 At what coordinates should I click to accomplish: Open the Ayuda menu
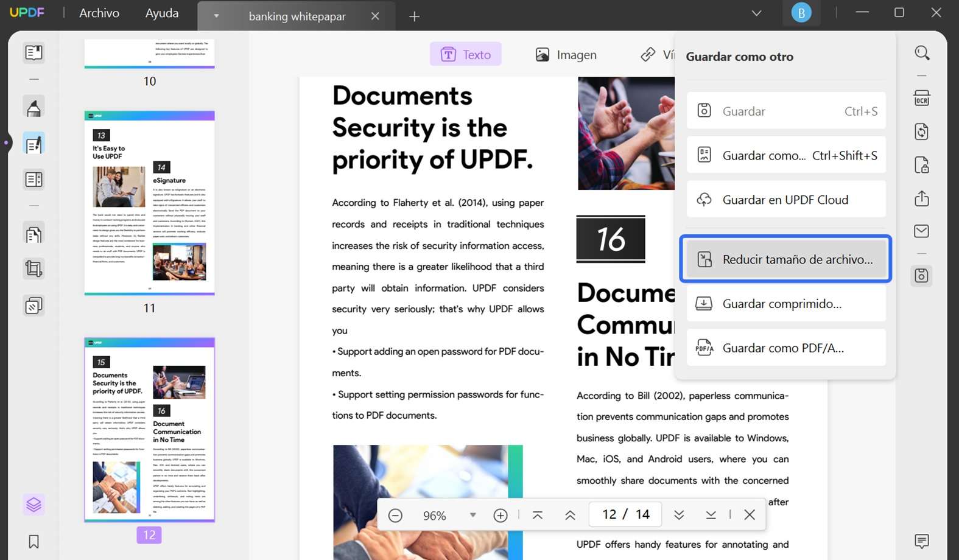(x=162, y=13)
